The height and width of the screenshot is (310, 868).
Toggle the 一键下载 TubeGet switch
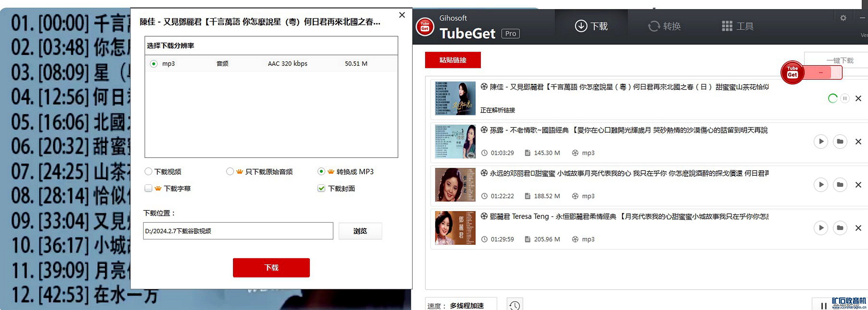click(x=812, y=72)
